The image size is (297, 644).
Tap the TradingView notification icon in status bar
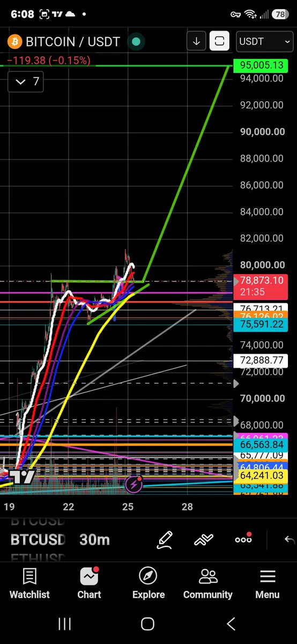[58, 14]
